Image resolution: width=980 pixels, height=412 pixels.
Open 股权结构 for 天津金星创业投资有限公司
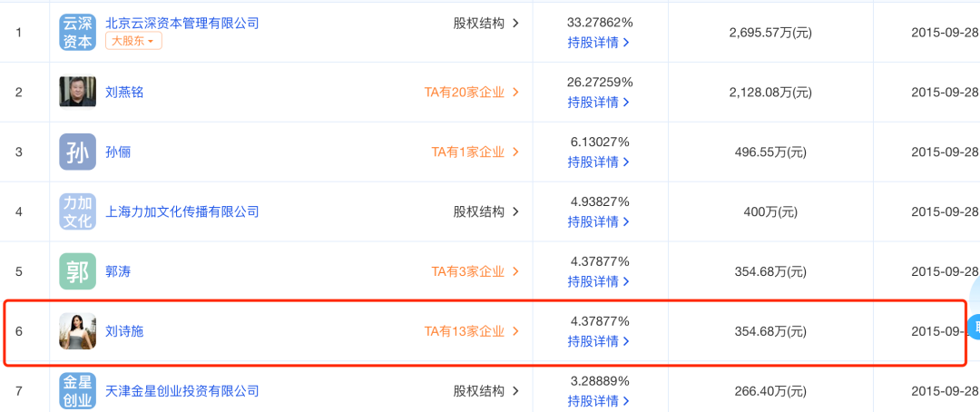coord(486,391)
